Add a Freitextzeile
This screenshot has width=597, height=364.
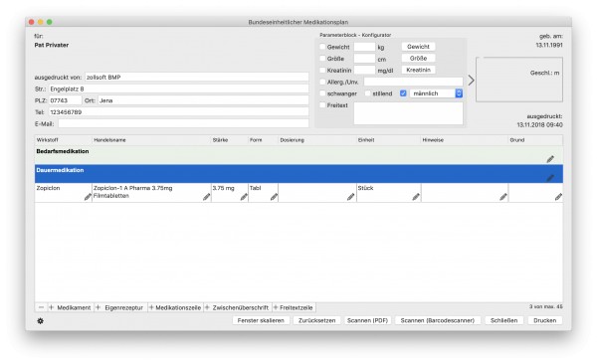(x=294, y=307)
